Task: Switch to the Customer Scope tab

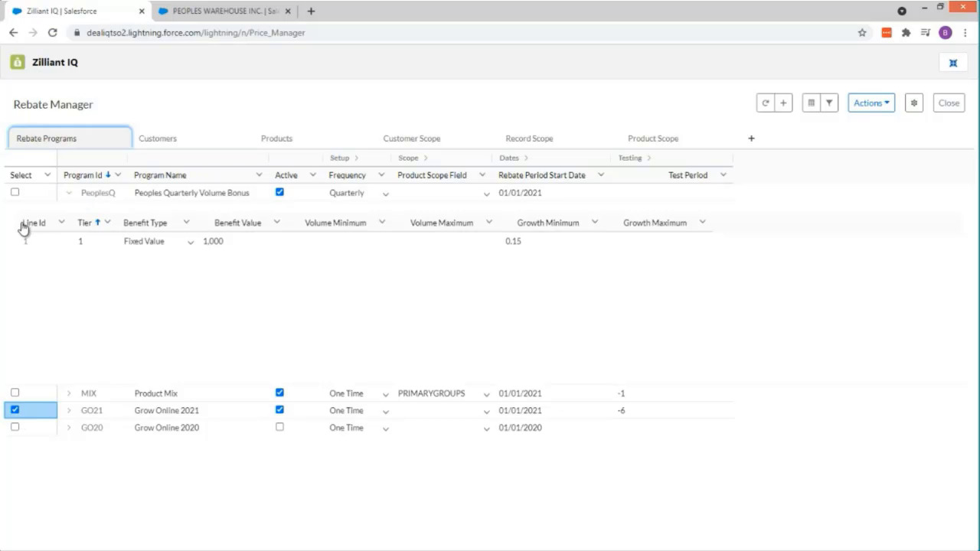Action: coord(411,139)
